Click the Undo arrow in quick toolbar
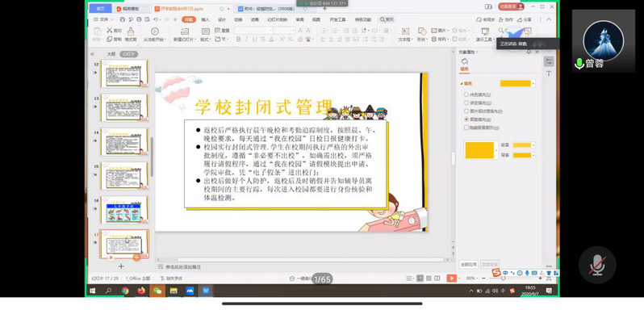Image resolution: width=644 pixels, height=310 pixels. (156, 19)
